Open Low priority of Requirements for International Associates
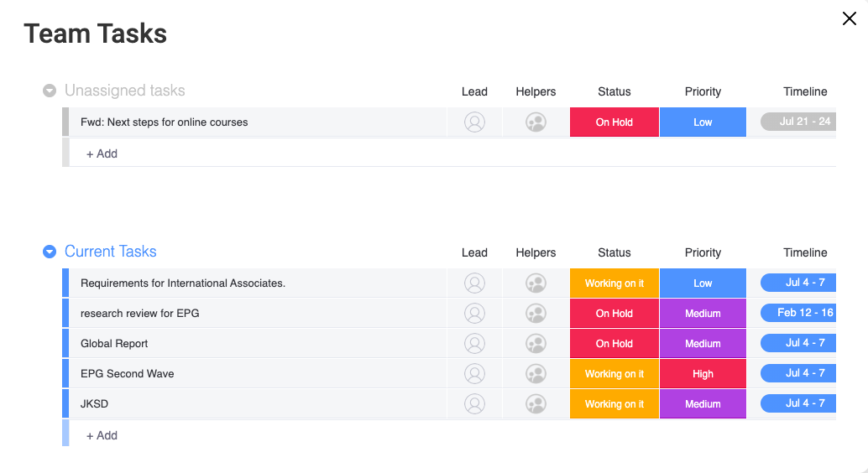 click(x=703, y=283)
